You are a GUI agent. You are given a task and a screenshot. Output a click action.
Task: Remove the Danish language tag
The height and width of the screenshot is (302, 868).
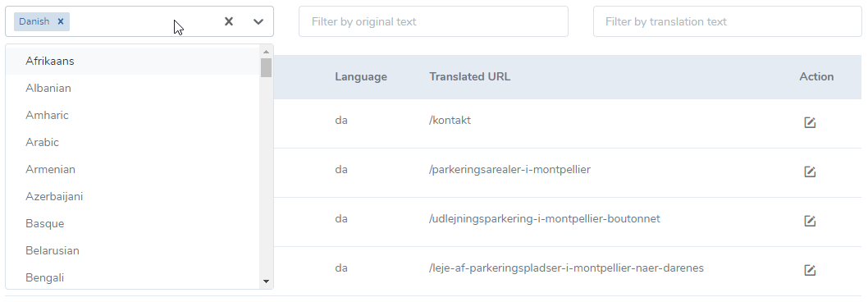[61, 21]
